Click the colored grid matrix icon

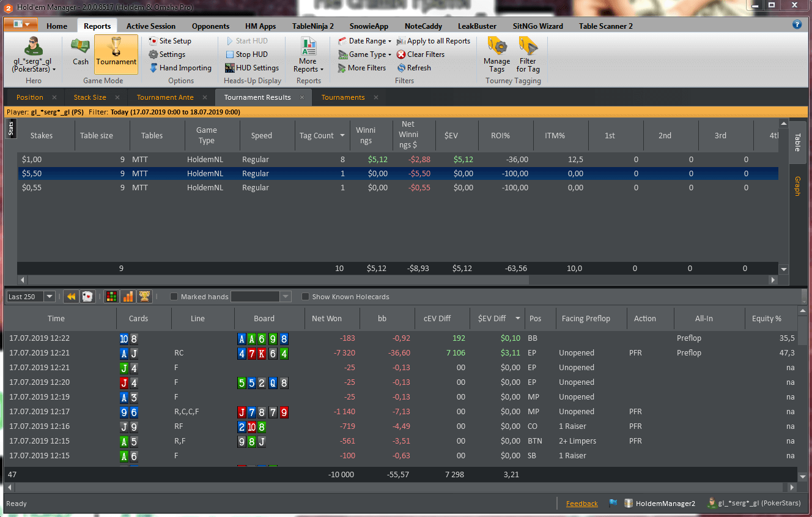pyautogui.click(x=112, y=297)
